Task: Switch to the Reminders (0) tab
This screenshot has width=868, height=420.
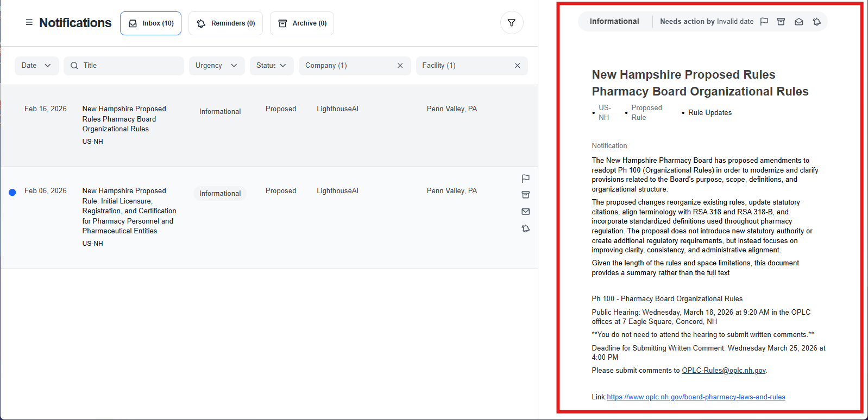Action: 225,23
